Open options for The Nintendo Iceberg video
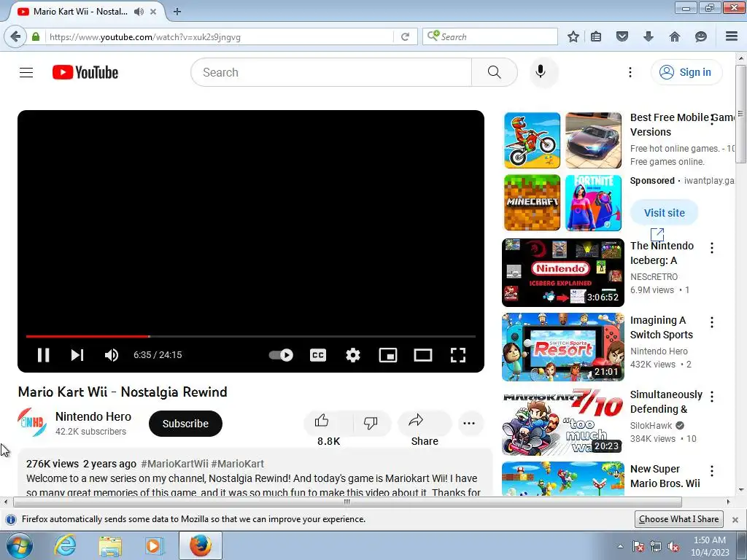Image resolution: width=747 pixels, height=560 pixels. tap(712, 248)
